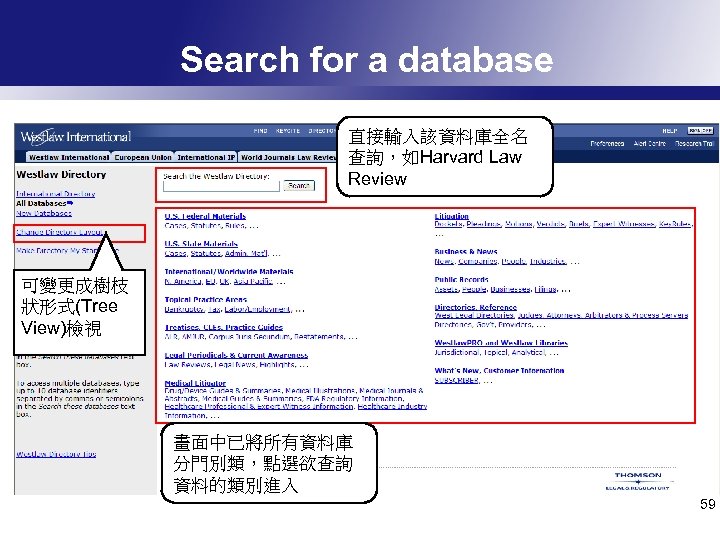Open the Westlaw Directory Tips link
The height and width of the screenshot is (540, 720).
pyautogui.click(x=56, y=454)
